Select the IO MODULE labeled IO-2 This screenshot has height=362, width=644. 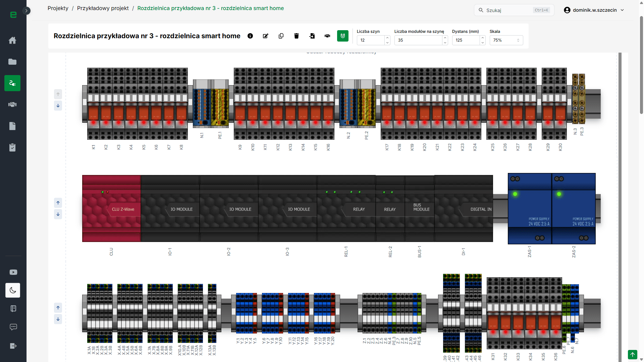coord(229,208)
